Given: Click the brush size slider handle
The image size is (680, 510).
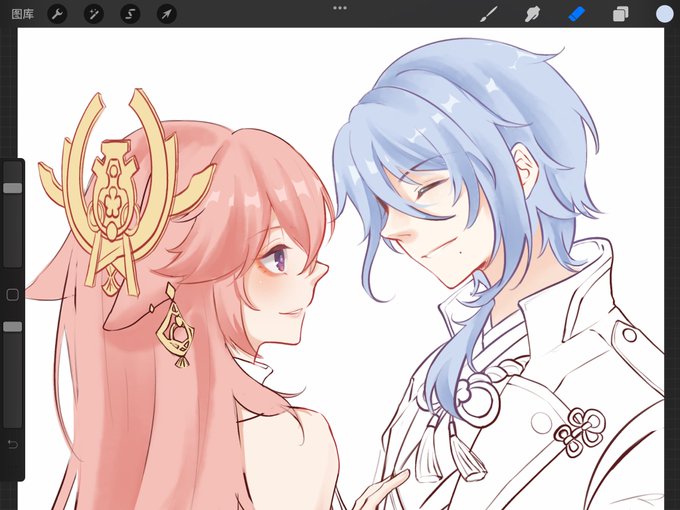Looking at the screenshot, I should click(13, 188).
